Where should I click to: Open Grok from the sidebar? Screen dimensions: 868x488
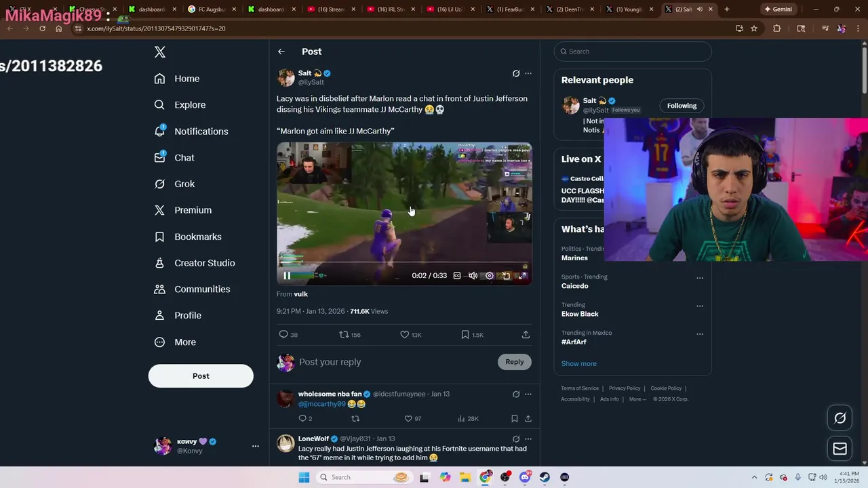click(x=174, y=184)
